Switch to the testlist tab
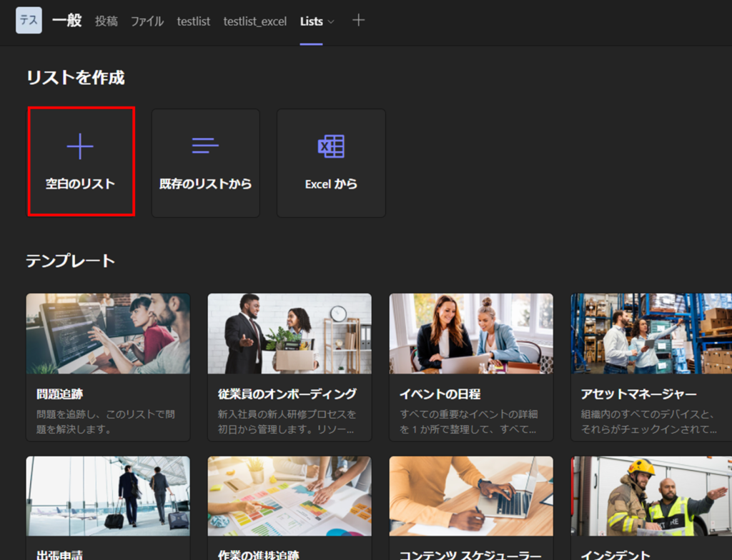This screenshot has width=732, height=560. click(193, 21)
